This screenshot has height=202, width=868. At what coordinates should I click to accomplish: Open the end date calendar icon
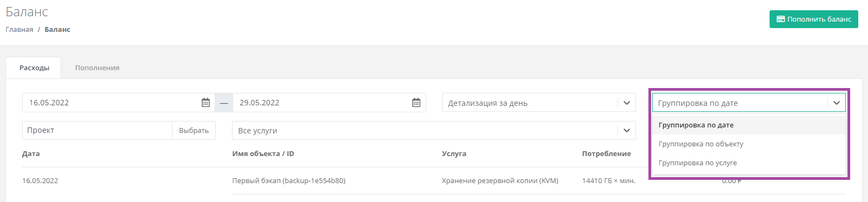(416, 103)
